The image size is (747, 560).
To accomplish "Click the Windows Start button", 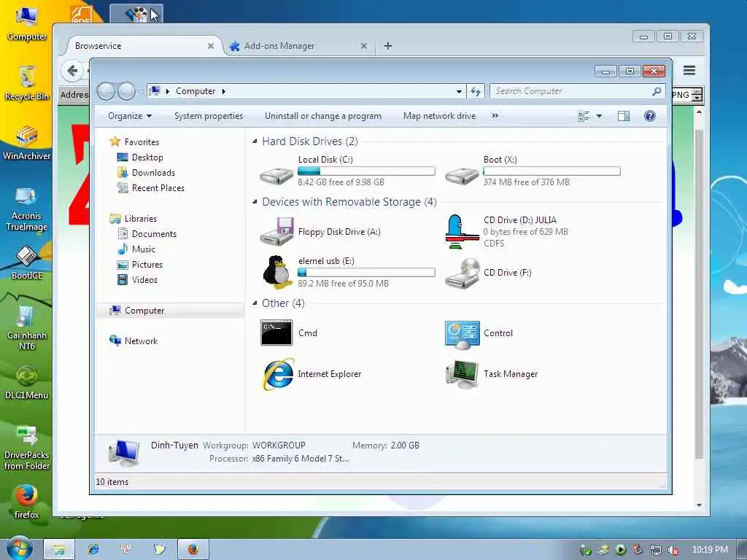I will pos(19,548).
